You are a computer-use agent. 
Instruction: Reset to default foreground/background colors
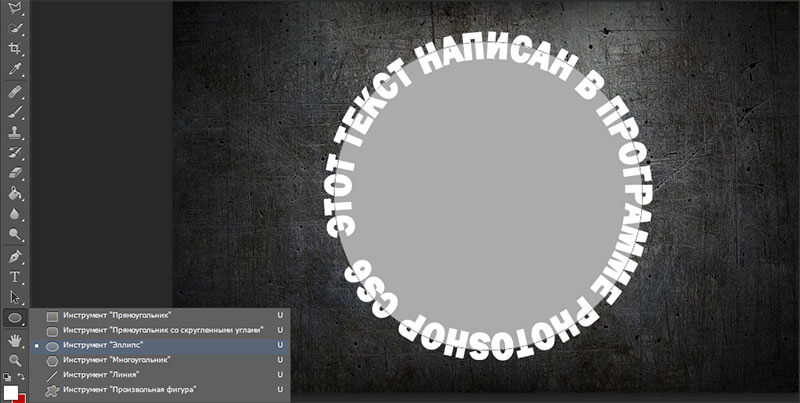point(7,377)
